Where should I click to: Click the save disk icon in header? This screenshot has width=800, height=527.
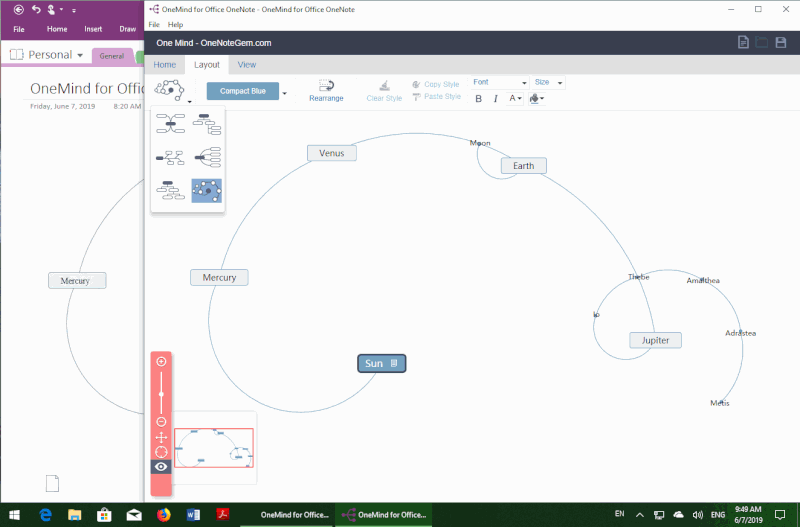(781, 42)
